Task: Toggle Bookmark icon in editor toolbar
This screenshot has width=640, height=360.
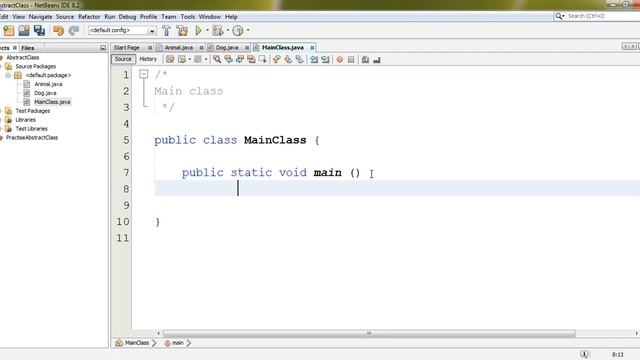Action: point(300,60)
